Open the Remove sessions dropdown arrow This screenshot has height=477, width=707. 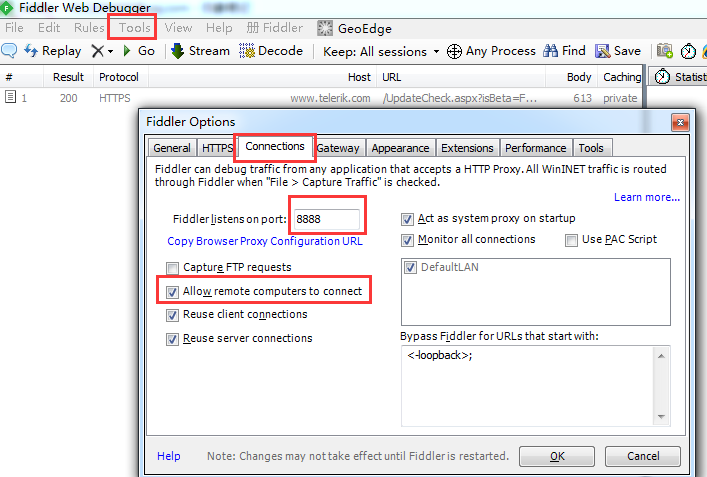click(110, 51)
